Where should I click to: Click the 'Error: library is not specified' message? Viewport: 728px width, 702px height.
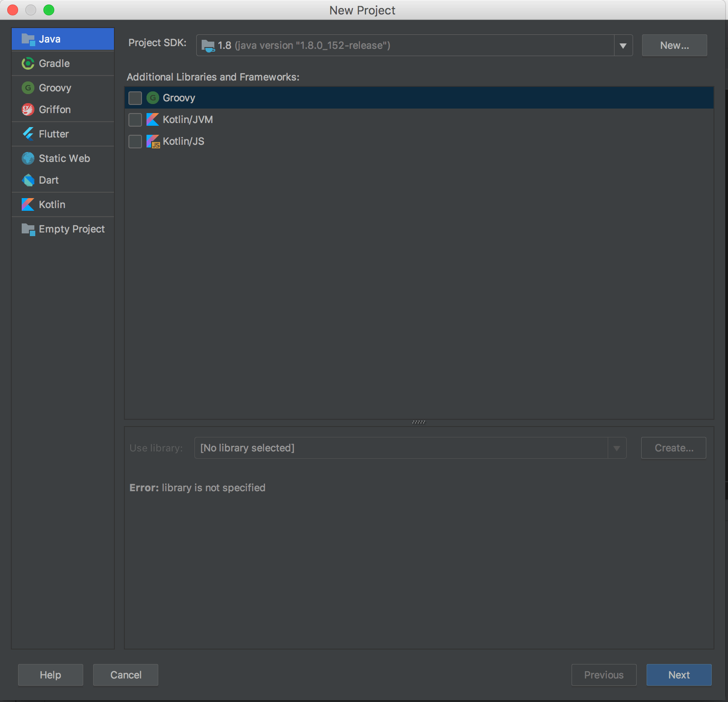[198, 488]
